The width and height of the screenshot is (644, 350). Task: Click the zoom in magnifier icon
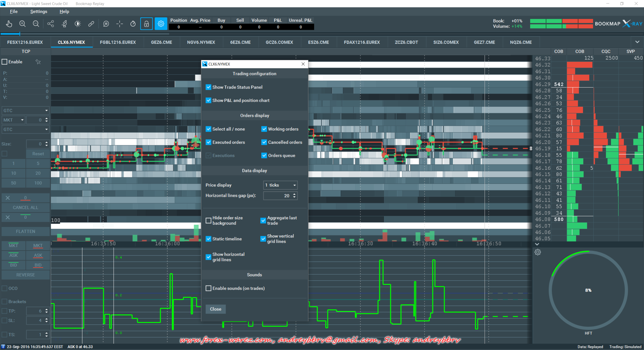point(22,24)
